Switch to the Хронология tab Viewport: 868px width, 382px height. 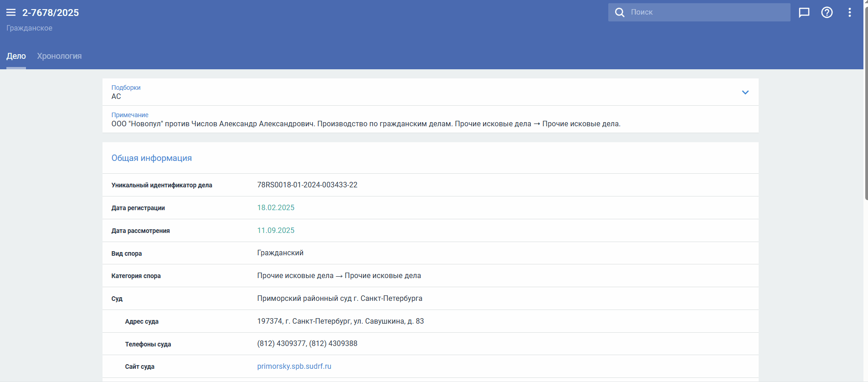click(59, 56)
